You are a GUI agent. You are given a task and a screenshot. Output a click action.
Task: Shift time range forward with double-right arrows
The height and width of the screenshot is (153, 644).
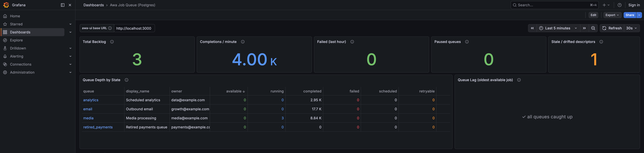[x=584, y=28]
